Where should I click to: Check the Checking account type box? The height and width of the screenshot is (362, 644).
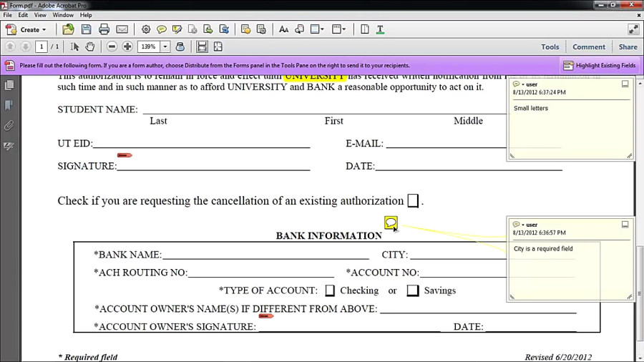(x=330, y=290)
